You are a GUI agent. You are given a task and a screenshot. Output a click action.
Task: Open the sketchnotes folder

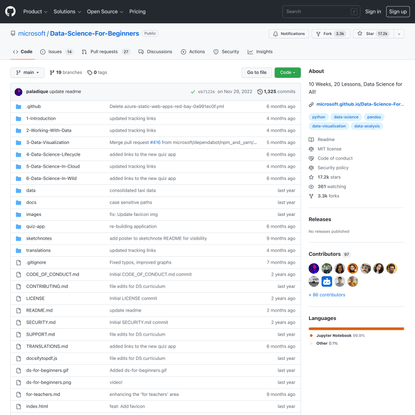click(39, 238)
